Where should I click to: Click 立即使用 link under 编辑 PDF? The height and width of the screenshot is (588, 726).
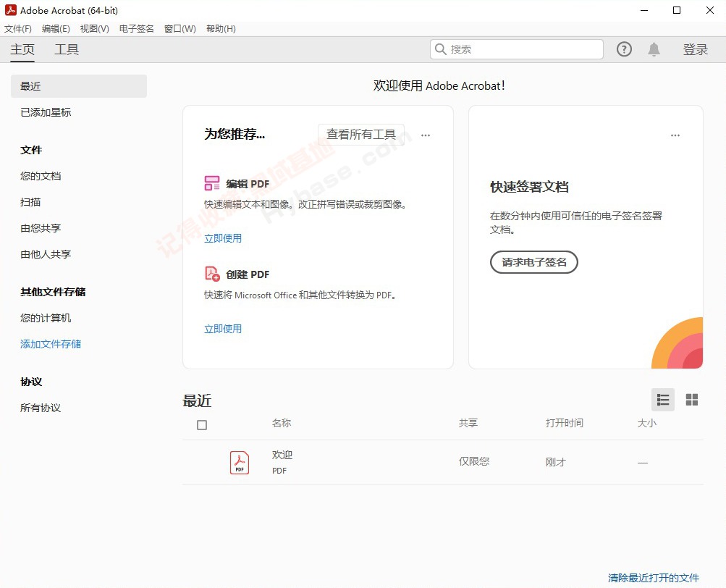pyautogui.click(x=223, y=238)
